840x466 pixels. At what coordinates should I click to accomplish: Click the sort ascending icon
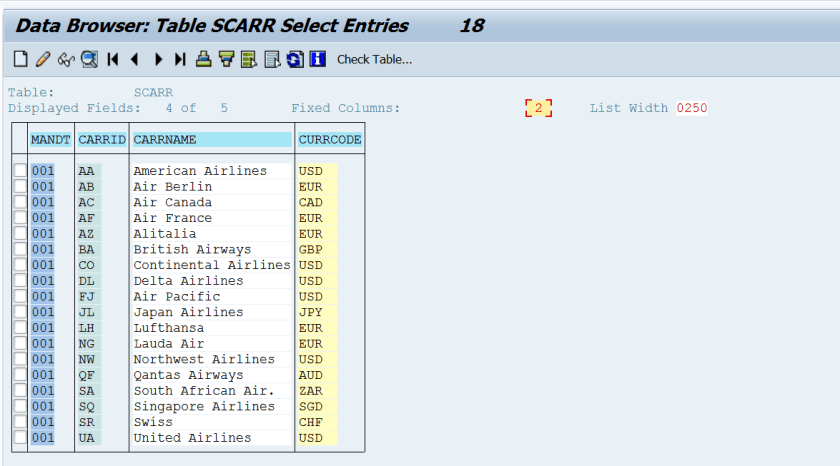(204, 59)
